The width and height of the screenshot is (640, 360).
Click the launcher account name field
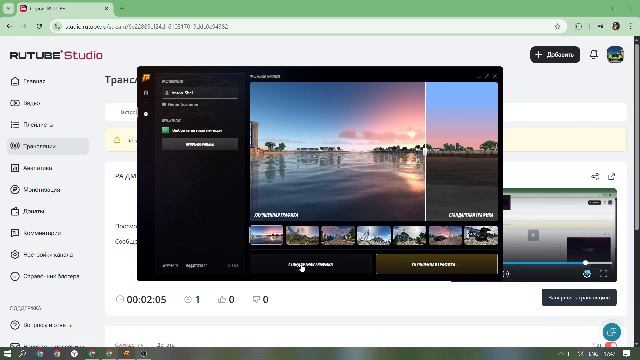(x=200, y=93)
